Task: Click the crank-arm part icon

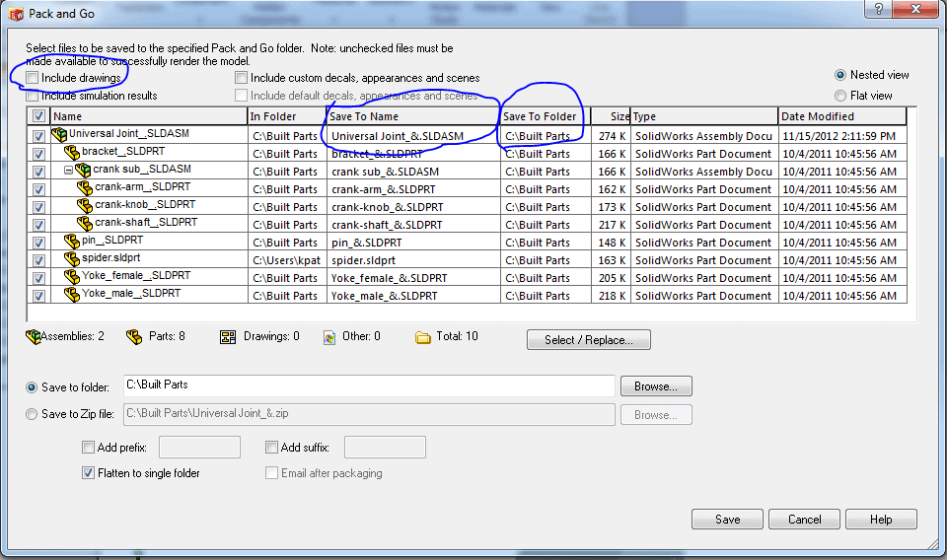Action: click(85, 187)
